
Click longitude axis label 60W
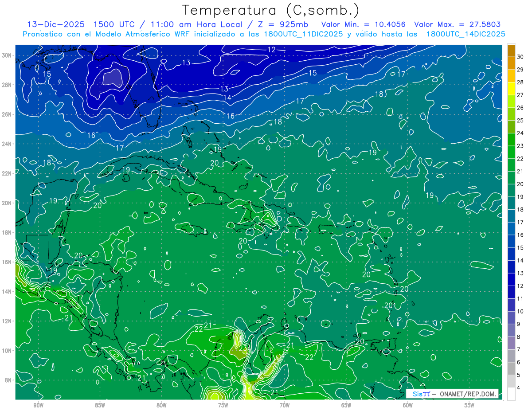(x=408, y=405)
